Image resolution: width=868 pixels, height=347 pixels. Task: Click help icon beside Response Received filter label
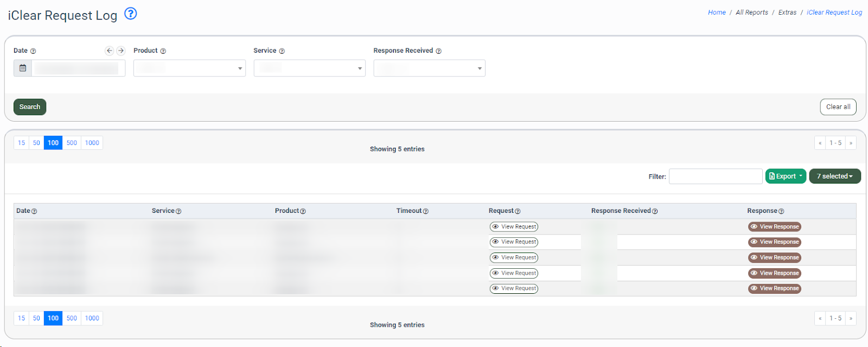click(x=439, y=51)
